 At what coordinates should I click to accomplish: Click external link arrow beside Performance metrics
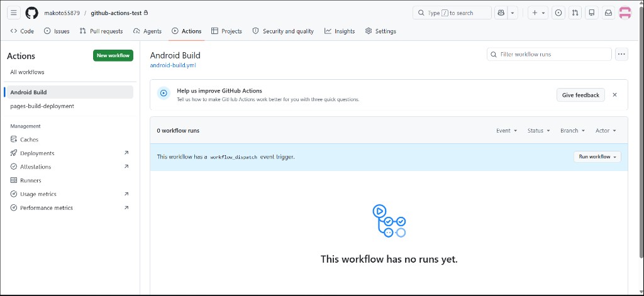click(126, 208)
